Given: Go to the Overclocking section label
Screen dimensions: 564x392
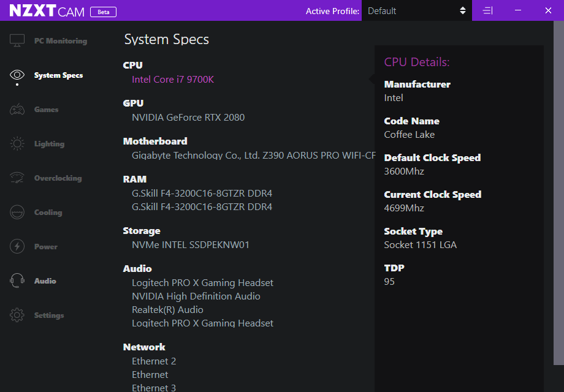Looking at the screenshot, I should click(x=58, y=178).
